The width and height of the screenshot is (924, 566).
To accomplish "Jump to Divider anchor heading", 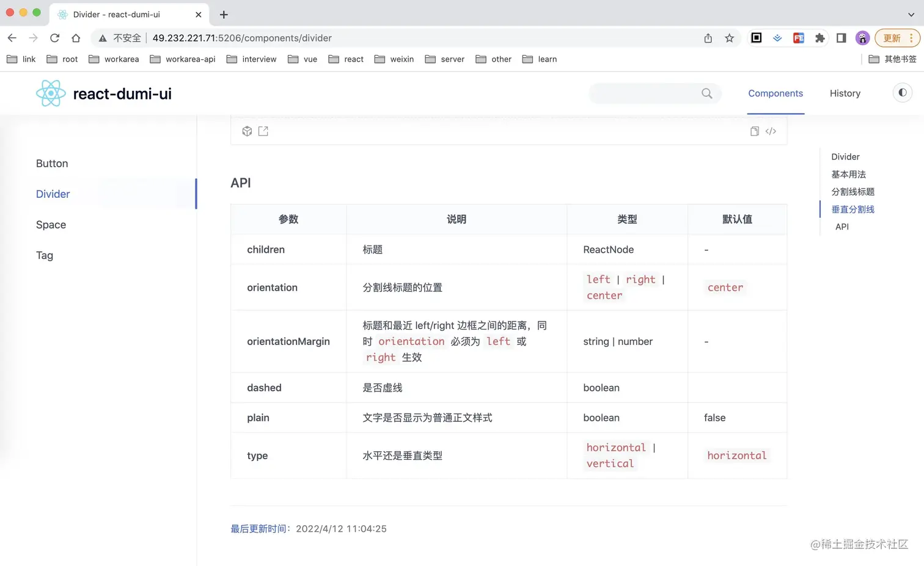I will 845,157.
